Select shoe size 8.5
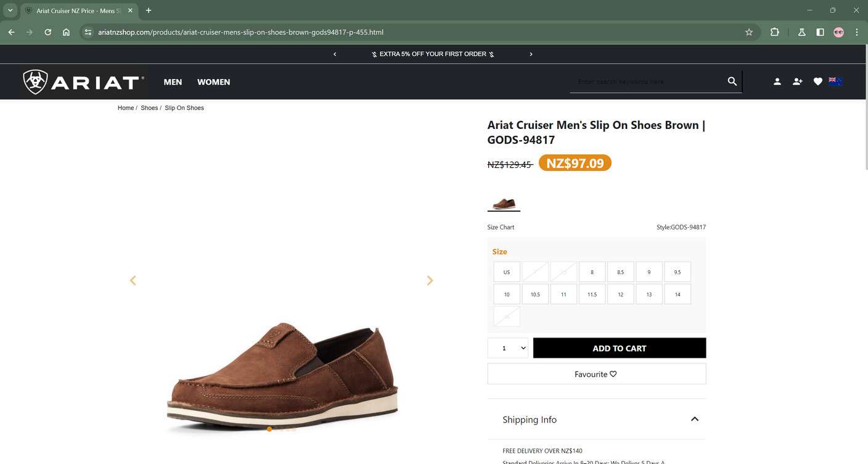 [x=620, y=272]
